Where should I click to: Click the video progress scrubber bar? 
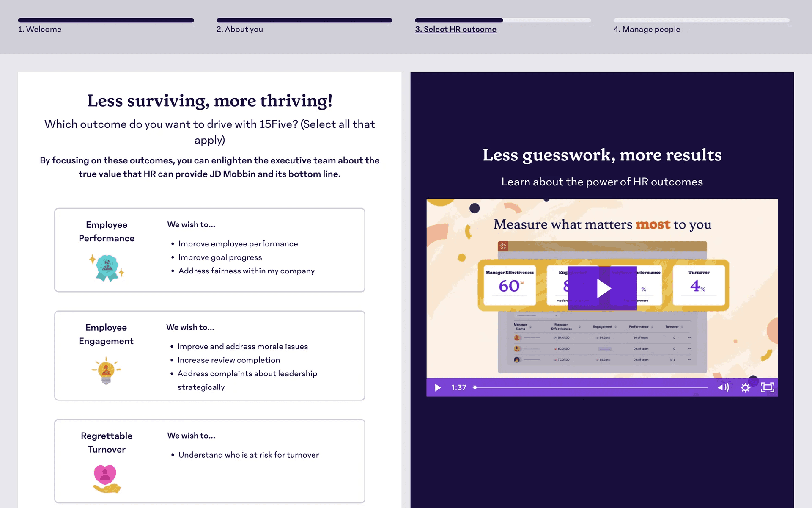[x=591, y=387]
